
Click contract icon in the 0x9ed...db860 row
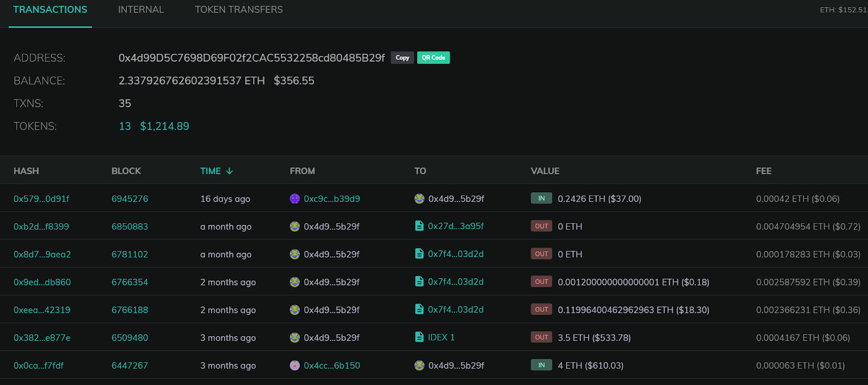(419, 281)
